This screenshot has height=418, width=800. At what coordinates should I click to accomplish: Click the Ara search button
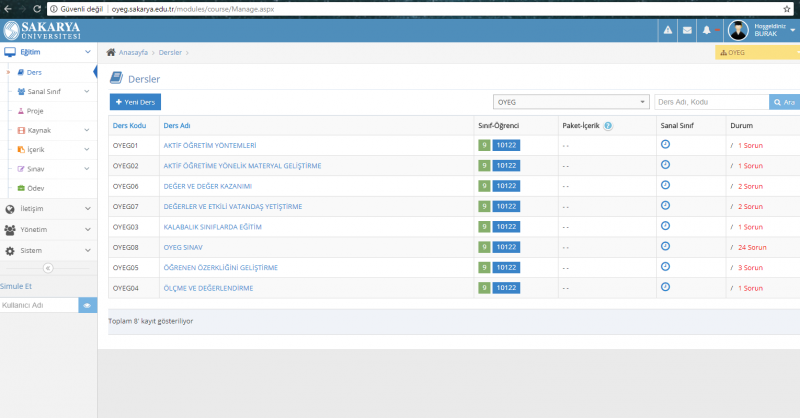tap(784, 102)
